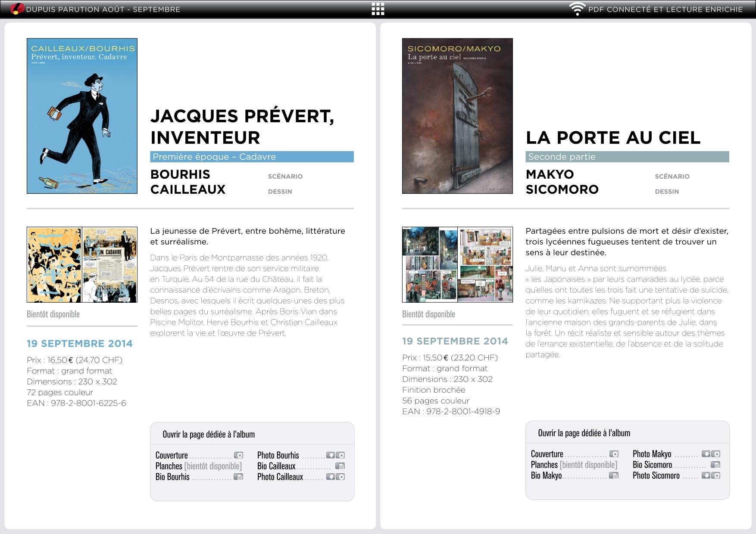Open the grid menu icon in header

pos(378,9)
